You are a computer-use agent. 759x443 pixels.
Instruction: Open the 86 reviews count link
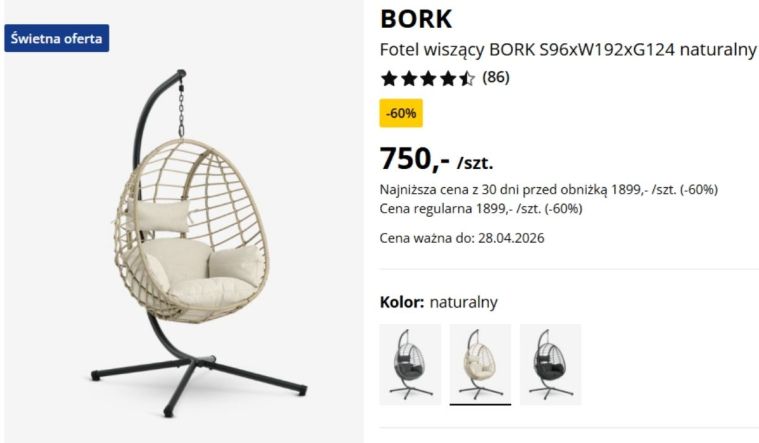tap(496, 77)
